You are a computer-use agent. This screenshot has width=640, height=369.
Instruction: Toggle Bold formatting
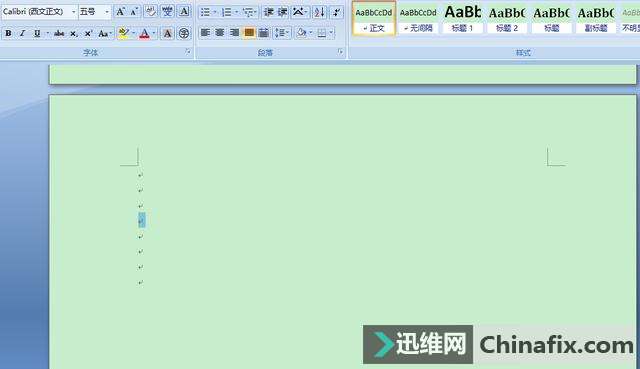pos(8,33)
